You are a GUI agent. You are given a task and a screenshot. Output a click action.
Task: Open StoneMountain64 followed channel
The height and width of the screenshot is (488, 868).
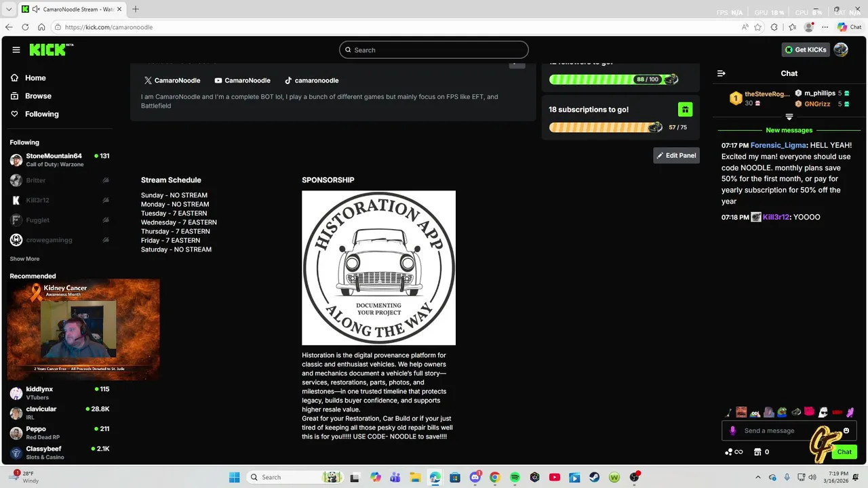tap(60, 160)
